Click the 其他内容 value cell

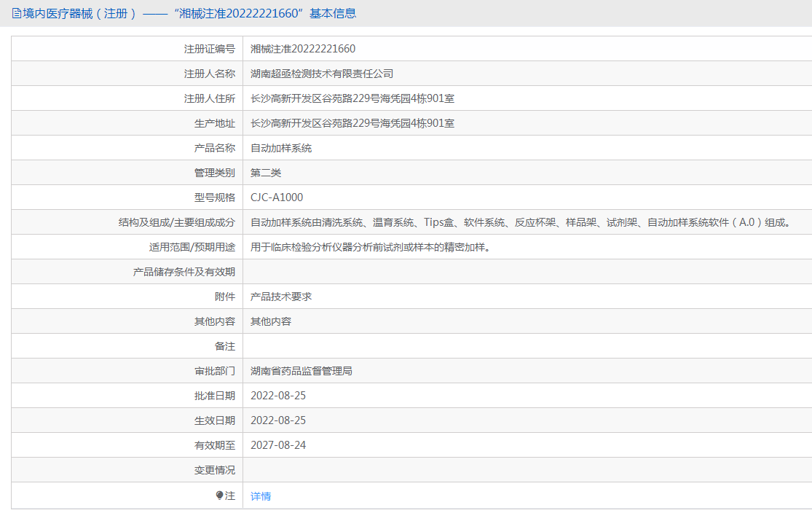pos(271,321)
